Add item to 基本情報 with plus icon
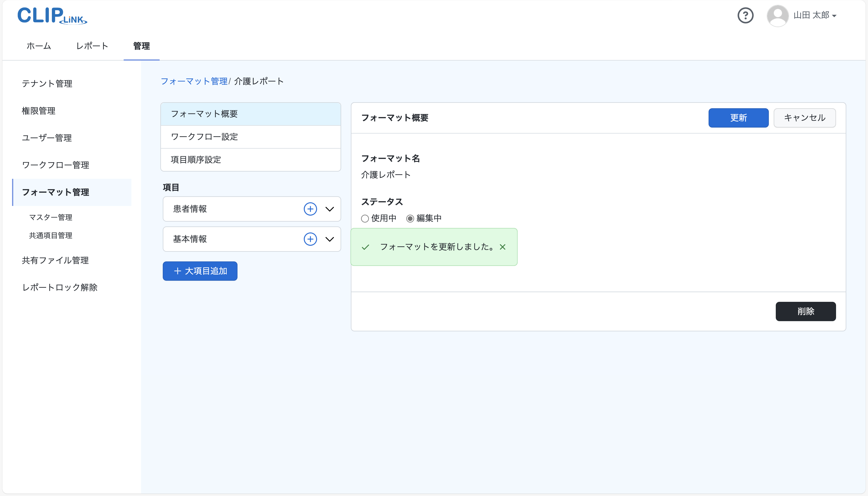The height and width of the screenshot is (496, 868). [310, 239]
